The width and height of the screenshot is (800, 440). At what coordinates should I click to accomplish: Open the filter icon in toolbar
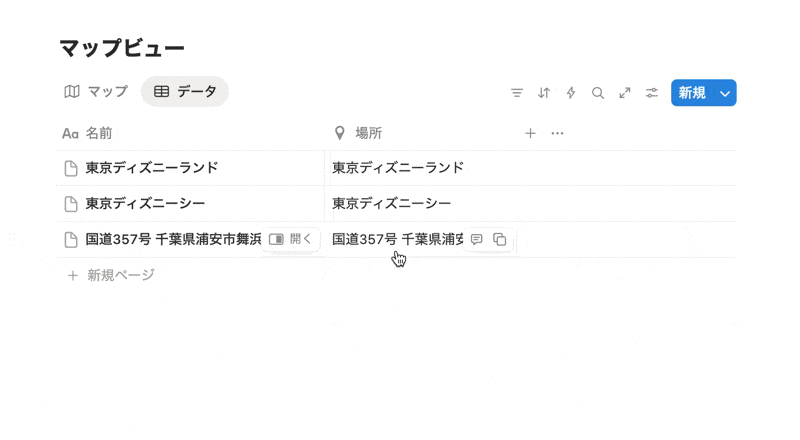tap(517, 93)
